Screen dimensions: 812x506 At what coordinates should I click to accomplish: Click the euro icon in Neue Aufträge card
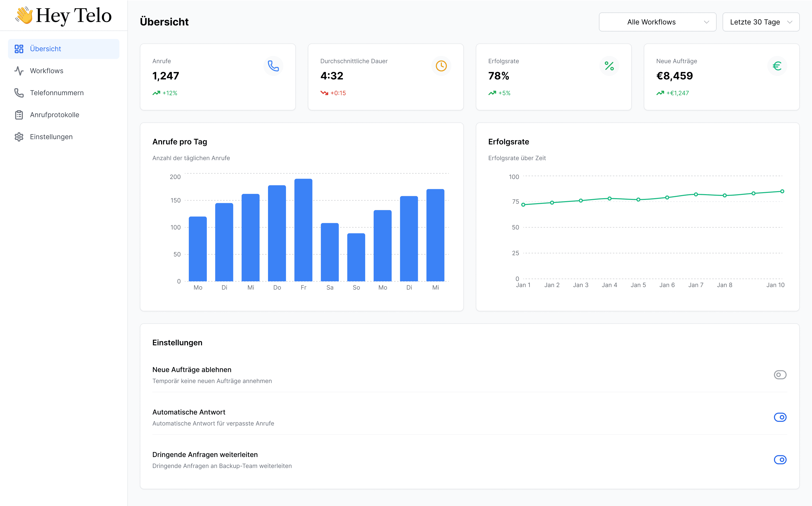click(x=777, y=66)
